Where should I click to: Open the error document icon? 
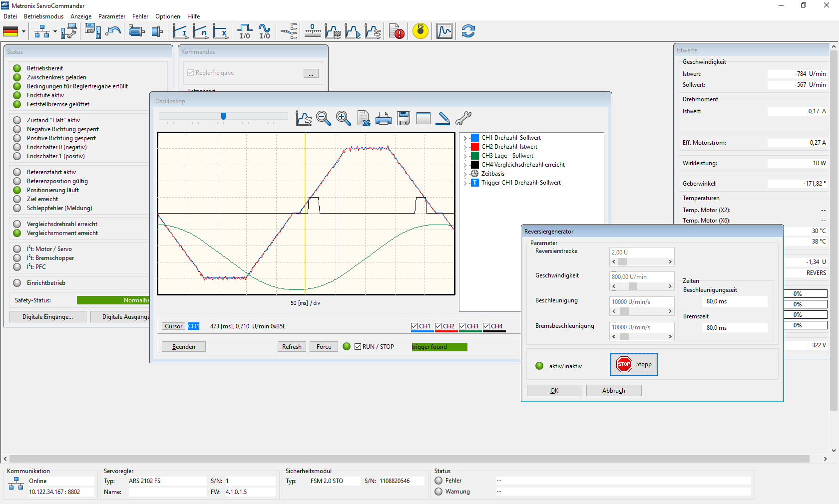tap(397, 31)
